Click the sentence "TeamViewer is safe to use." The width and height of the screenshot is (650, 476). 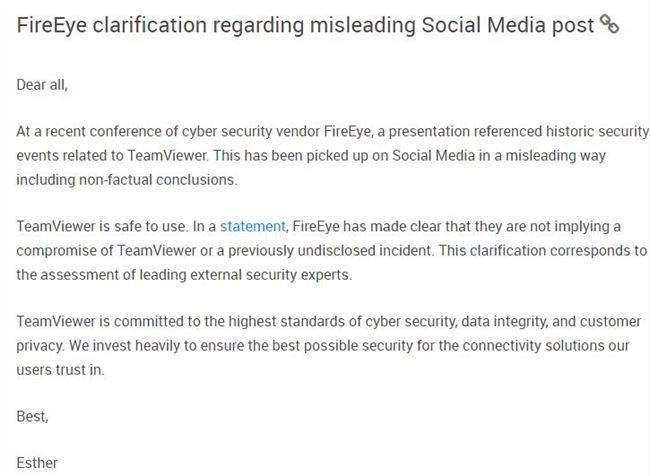102,226
